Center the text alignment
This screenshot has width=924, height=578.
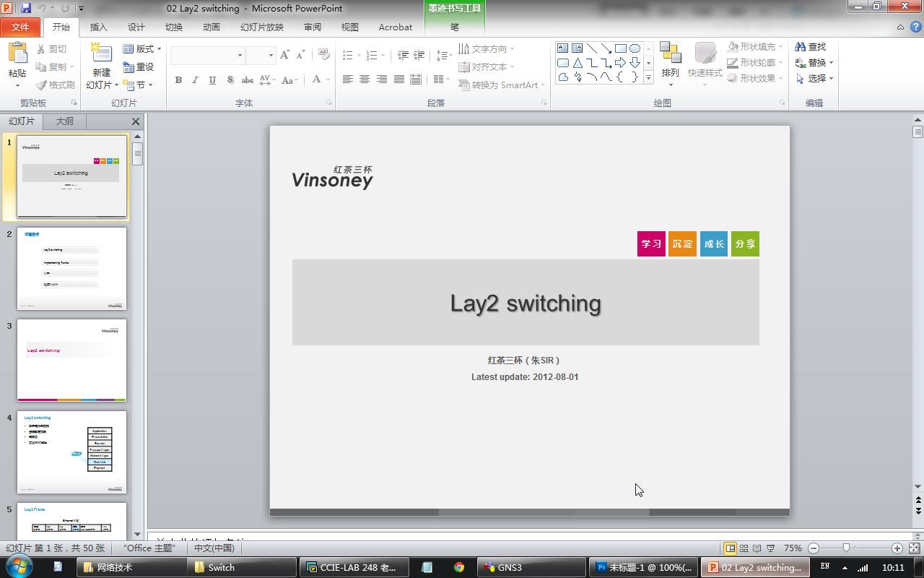pyautogui.click(x=365, y=79)
